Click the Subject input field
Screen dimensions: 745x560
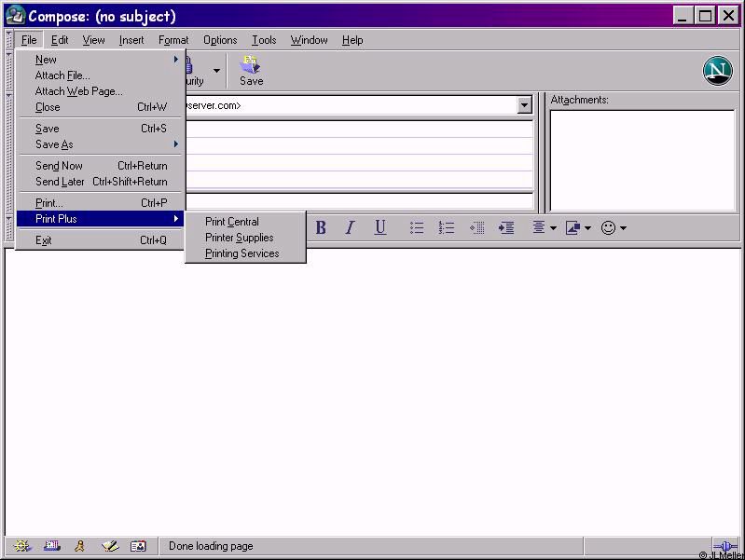click(x=359, y=201)
